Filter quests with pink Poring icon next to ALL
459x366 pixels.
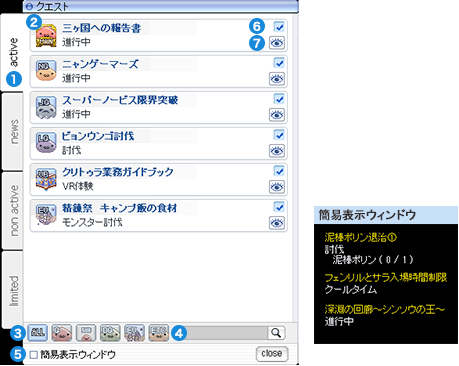[62, 333]
